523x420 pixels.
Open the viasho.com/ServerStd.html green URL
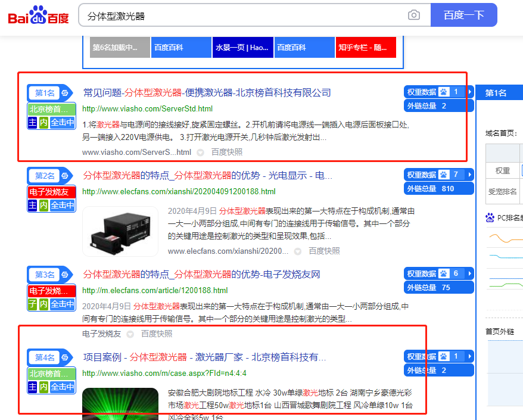(147, 109)
